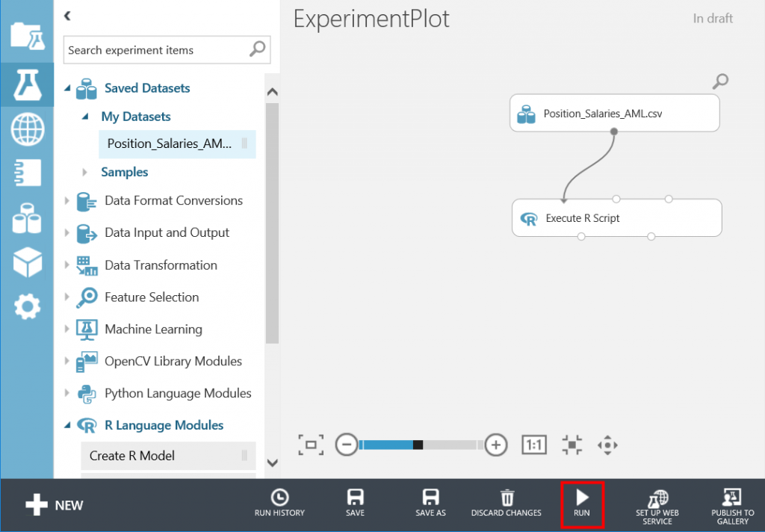Click the Python Language Modules icon
Viewport: 765px width, 532px height.
coord(87,393)
